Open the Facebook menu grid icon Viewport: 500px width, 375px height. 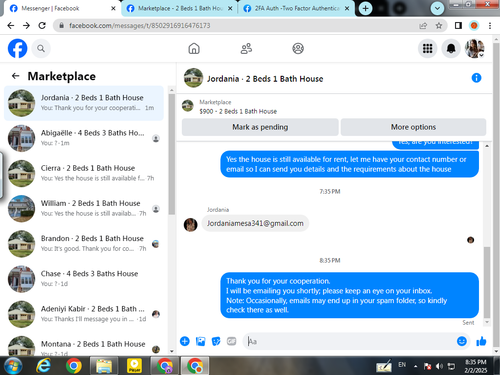pyautogui.click(x=427, y=49)
